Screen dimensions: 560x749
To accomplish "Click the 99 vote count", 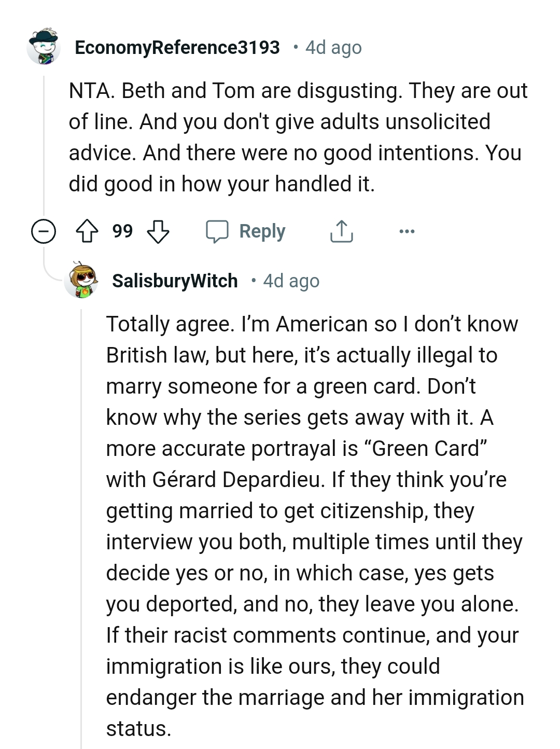I will point(122,231).
